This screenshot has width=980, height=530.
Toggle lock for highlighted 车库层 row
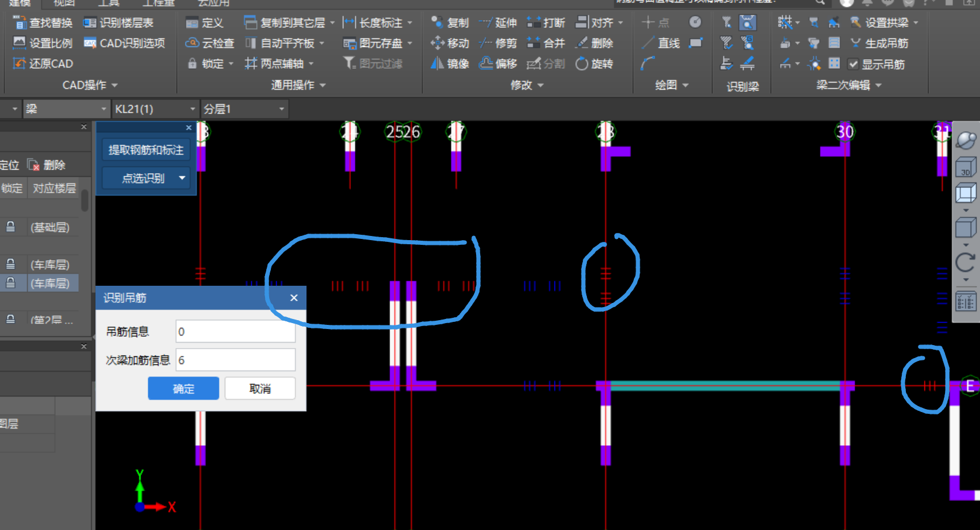click(x=11, y=283)
